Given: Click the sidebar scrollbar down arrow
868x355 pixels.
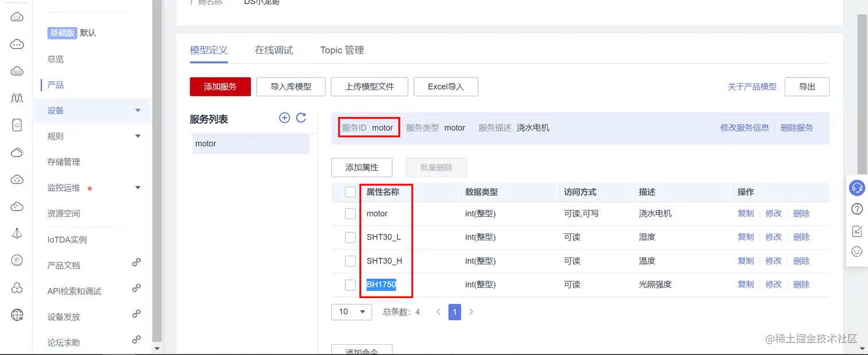Looking at the screenshot, I should coord(157,348).
